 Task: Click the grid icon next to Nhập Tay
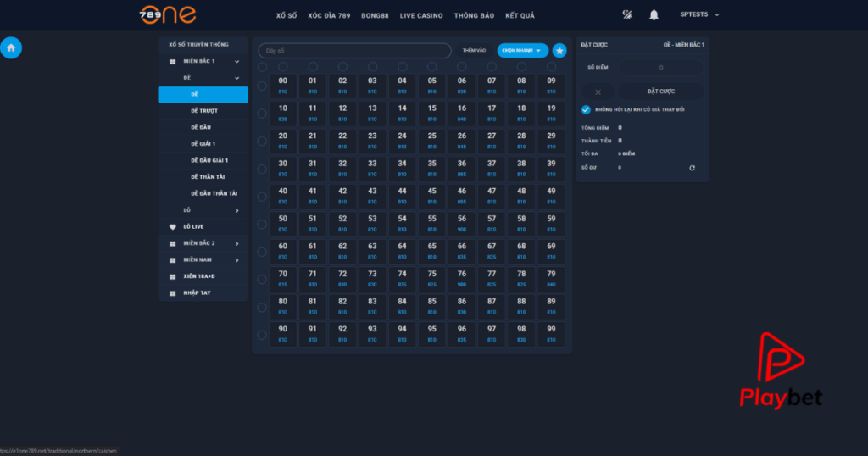tap(173, 293)
